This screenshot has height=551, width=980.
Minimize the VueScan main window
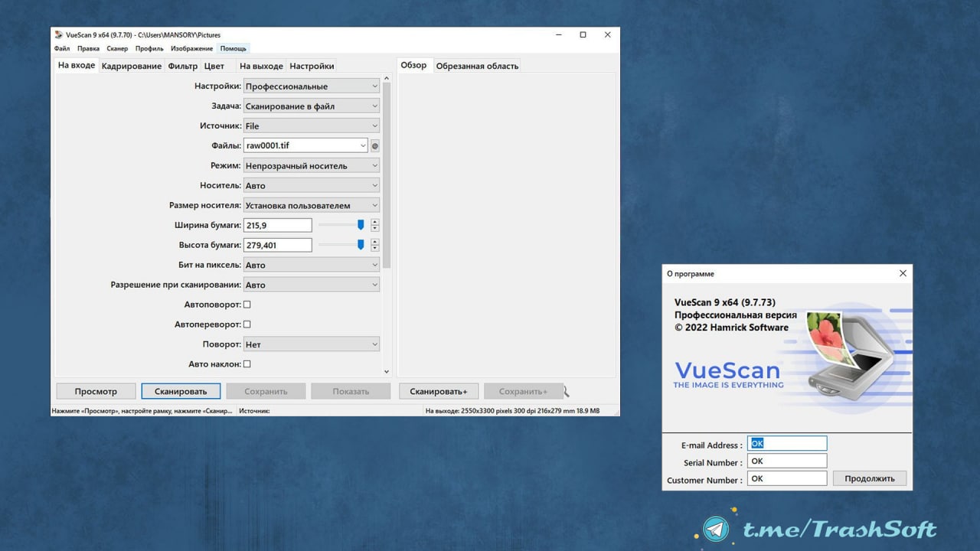pos(558,35)
